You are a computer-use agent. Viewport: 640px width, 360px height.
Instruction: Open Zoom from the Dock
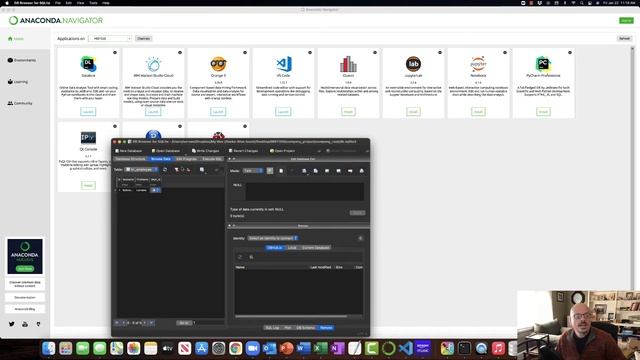pos(252,348)
